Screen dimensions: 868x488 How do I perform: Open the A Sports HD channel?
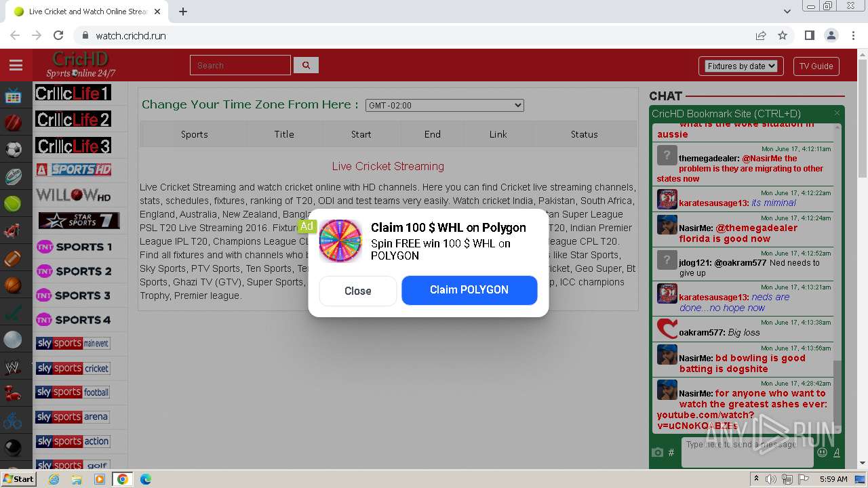[x=73, y=169]
